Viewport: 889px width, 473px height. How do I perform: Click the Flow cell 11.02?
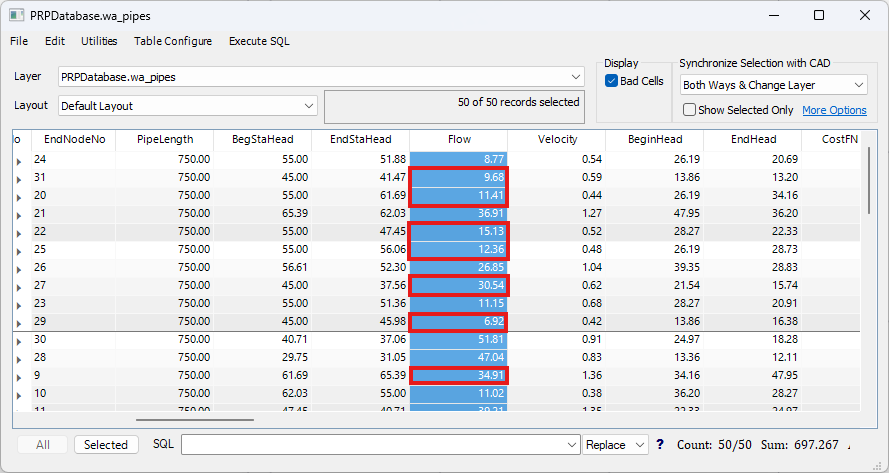(x=459, y=393)
